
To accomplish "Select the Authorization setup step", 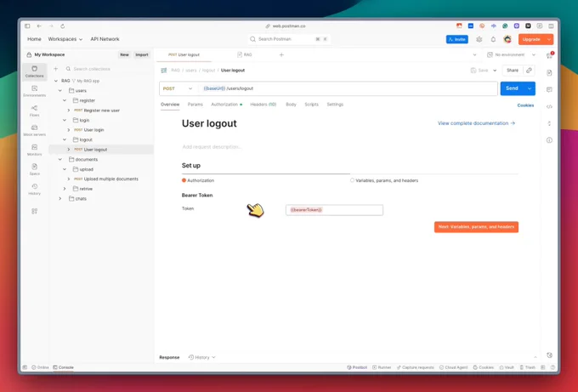I will click(199, 180).
